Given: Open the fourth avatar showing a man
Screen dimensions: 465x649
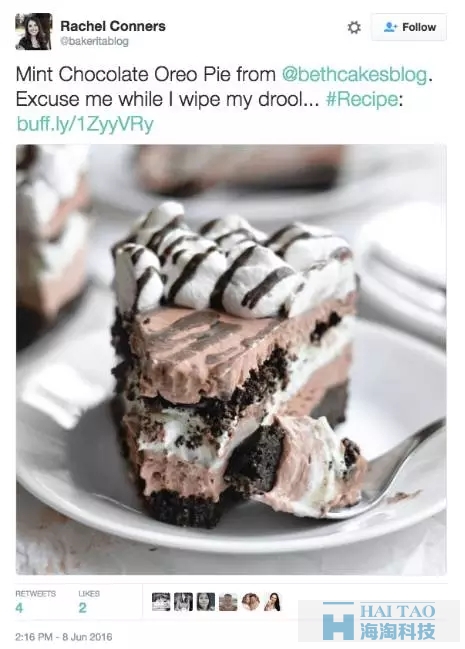Looking at the screenshot, I should (x=228, y=602).
